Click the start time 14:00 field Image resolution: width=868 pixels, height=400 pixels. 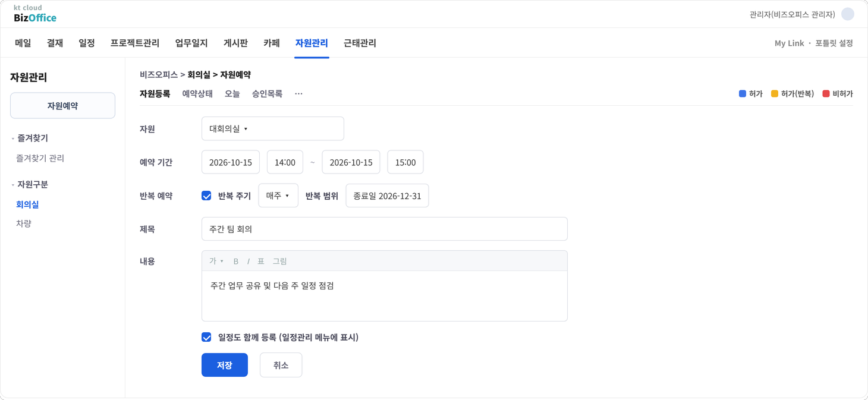[285, 162]
